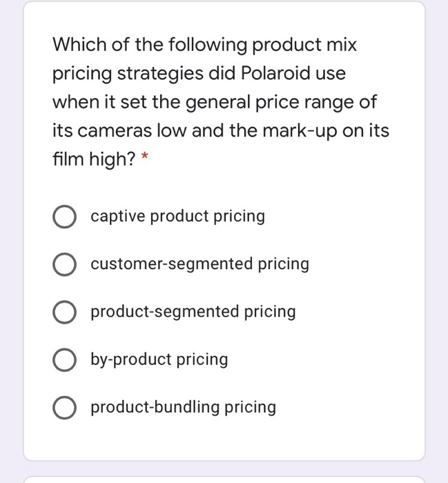Choose the customer-segmented pricing radio button
Image resolution: width=448 pixels, height=483 pixels.
click(x=64, y=264)
